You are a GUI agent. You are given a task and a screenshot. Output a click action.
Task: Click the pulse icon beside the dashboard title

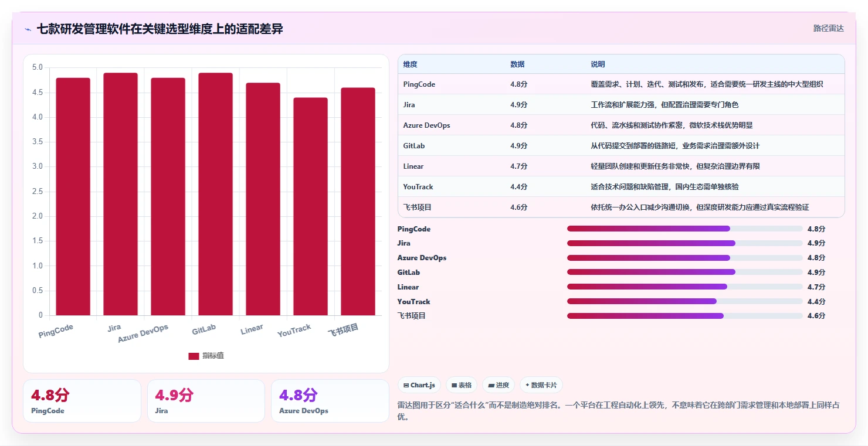[x=28, y=29]
